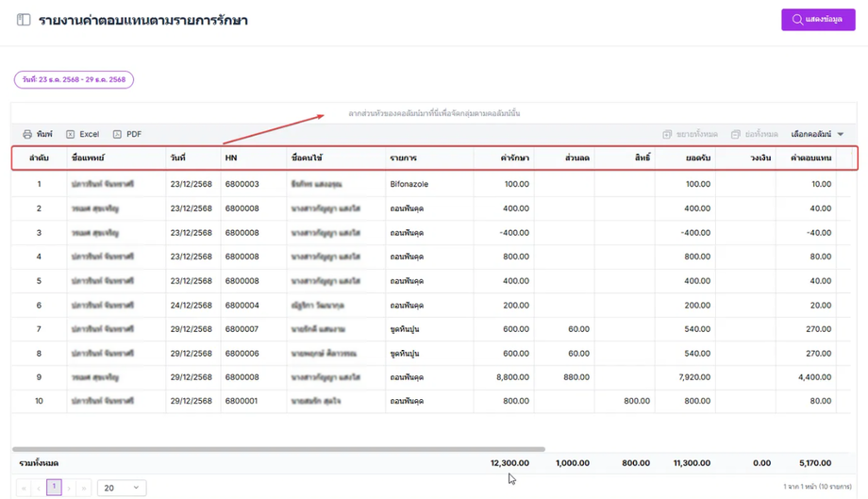Click the purple แสดงข้อมูล search button
868x499 pixels.
click(817, 20)
